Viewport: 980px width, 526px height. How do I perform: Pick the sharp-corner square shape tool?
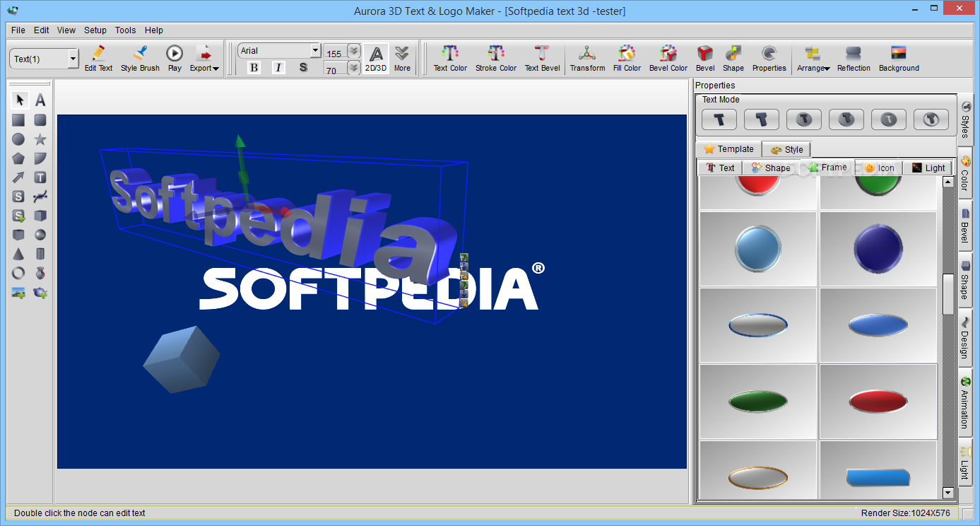click(x=18, y=120)
